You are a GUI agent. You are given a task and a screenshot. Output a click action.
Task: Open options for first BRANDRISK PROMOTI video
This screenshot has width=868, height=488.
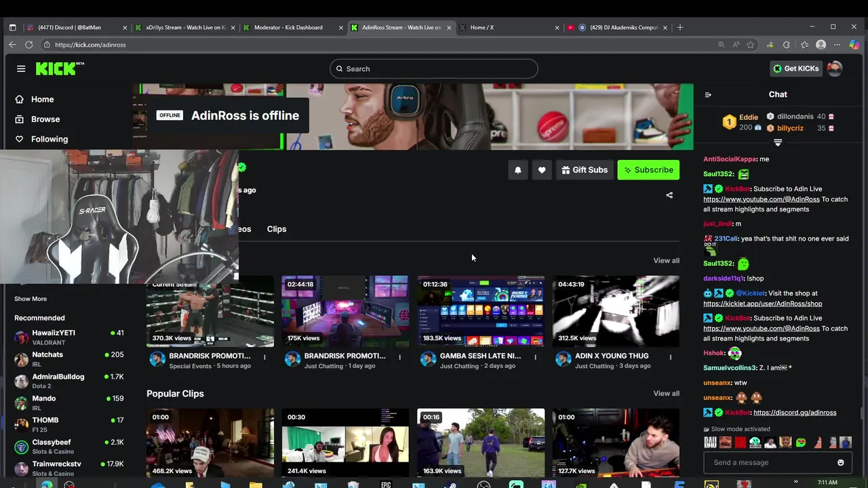264,357
